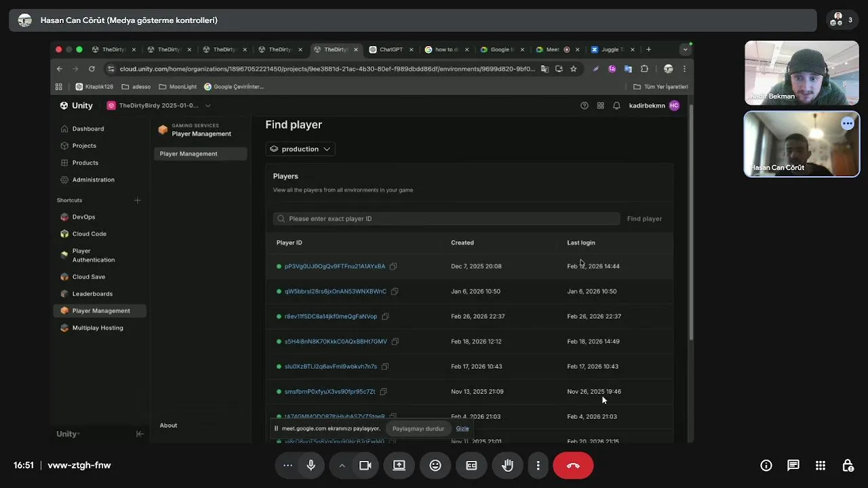Open Cloud Code shortcut
The height and width of the screenshot is (488, 868).
click(89, 234)
